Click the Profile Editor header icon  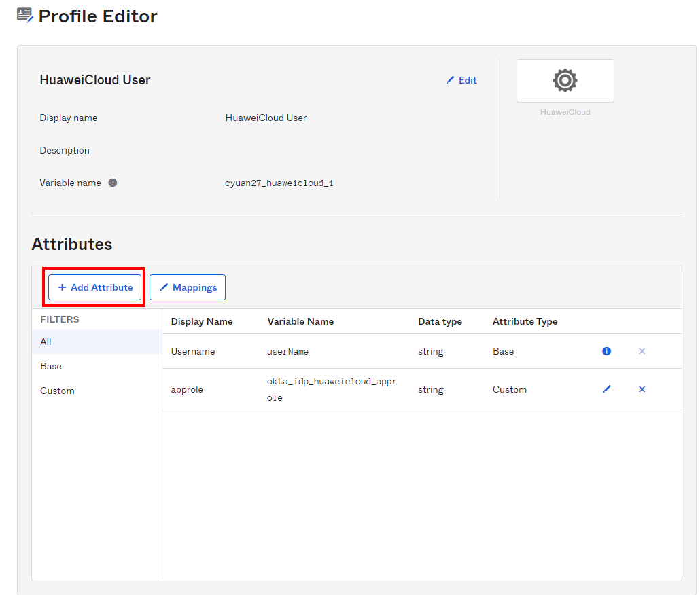tap(25, 16)
